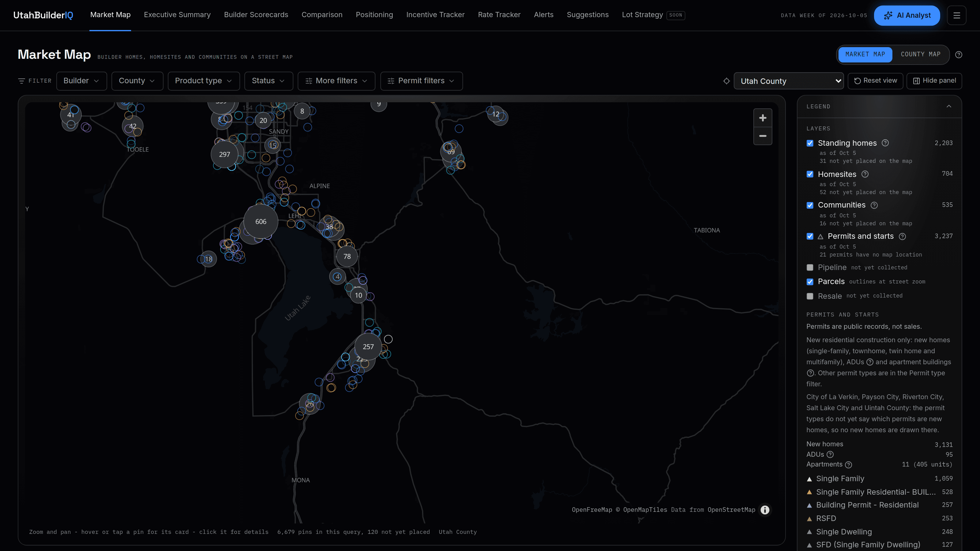Open help icon next to County Map toggle

[959, 55]
